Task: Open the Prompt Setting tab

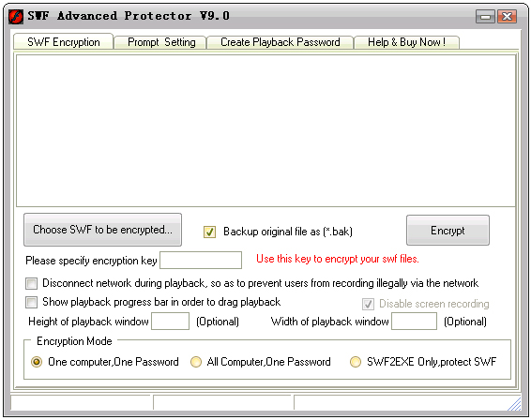Action: [160, 42]
